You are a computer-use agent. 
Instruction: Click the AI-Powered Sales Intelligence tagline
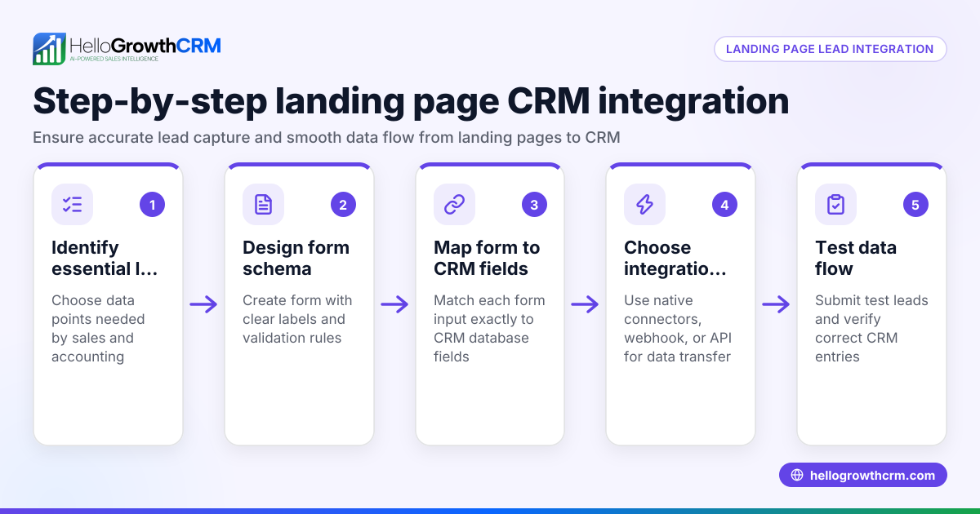point(114,60)
